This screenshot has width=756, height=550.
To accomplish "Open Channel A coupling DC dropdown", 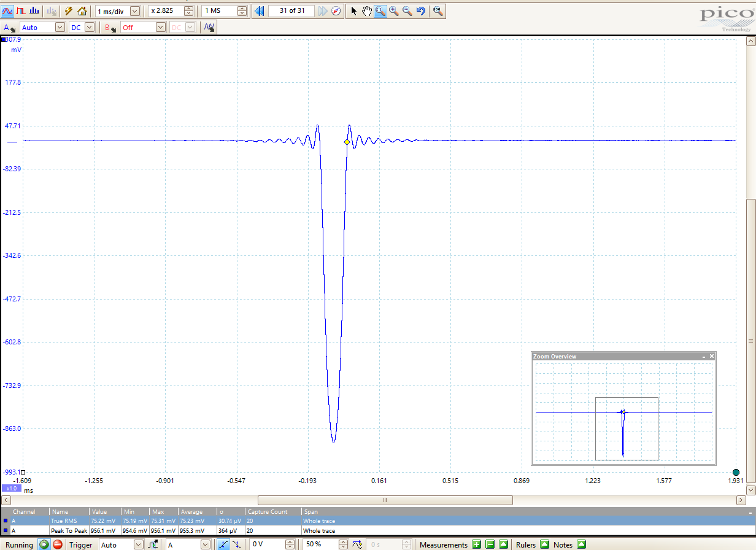I will coord(90,27).
